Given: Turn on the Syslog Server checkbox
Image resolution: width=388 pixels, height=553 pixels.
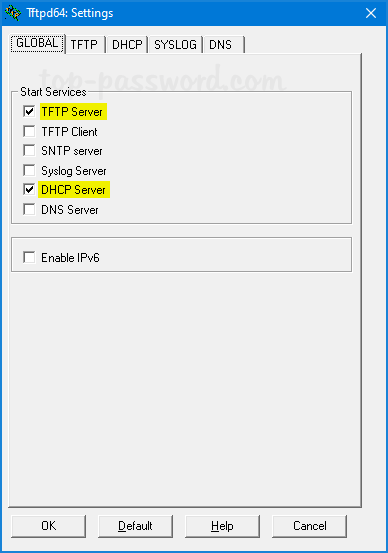Looking at the screenshot, I should [x=29, y=170].
